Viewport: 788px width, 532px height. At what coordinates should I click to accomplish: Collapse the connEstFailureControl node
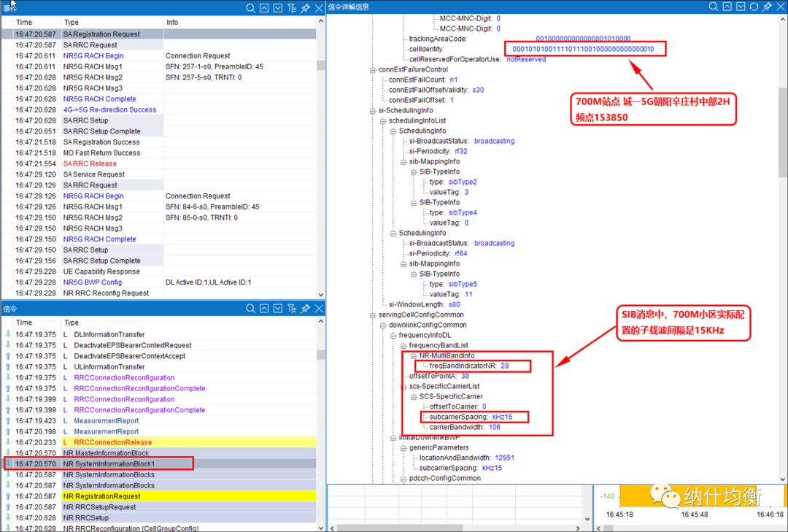pyautogui.click(x=373, y=70)
